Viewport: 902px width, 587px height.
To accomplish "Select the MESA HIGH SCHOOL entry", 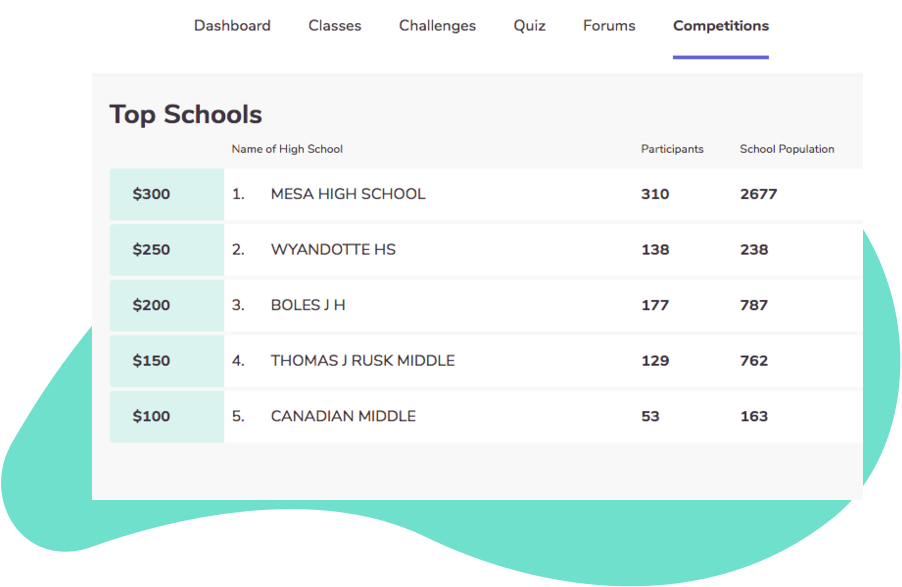I will (x=348, y=194).
